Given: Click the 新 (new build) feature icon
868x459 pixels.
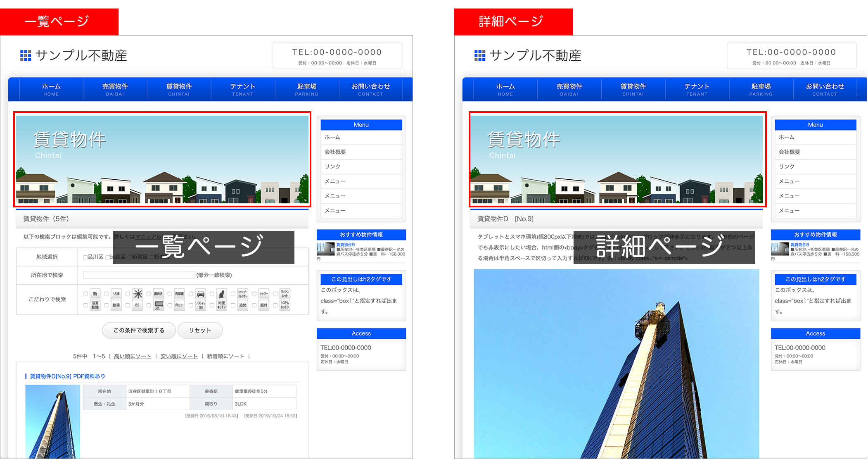Looking at the screenshot, I should tap(95, 294).
